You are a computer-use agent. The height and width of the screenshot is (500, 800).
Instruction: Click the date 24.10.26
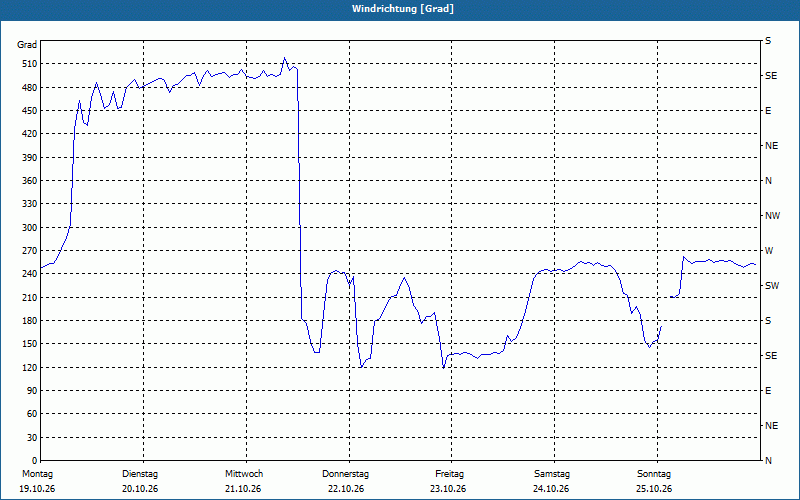coord(551,489)
